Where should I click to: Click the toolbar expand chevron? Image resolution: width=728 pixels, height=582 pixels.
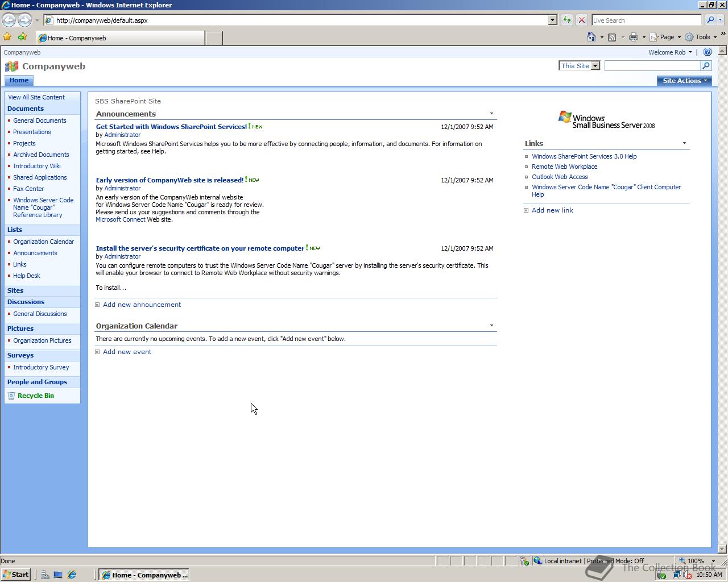pos(723,34)
